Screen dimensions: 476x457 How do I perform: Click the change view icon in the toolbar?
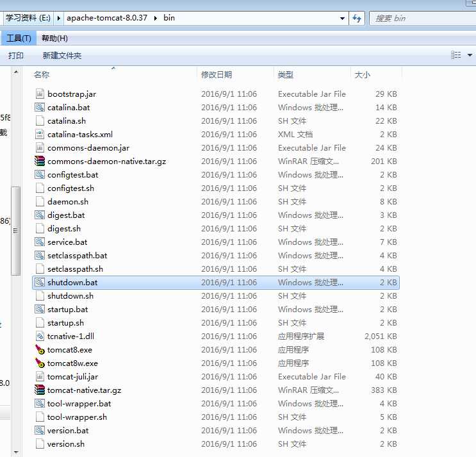click(x=455, y=55)
